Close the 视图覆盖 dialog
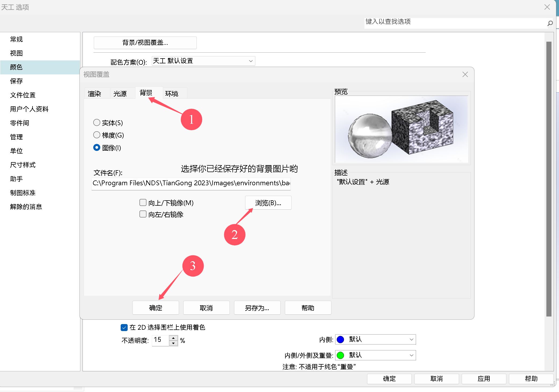Screen dimensions: 559x392 click(x=465, y=74)
